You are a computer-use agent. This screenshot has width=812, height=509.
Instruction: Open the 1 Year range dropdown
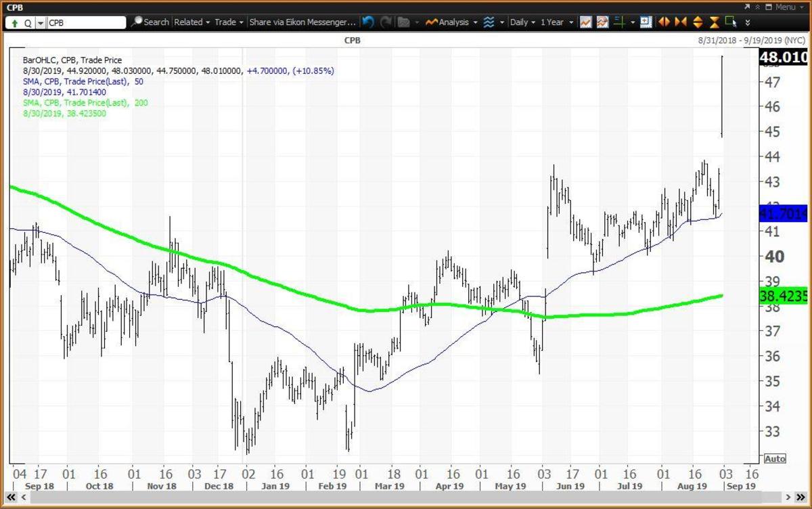556,22
